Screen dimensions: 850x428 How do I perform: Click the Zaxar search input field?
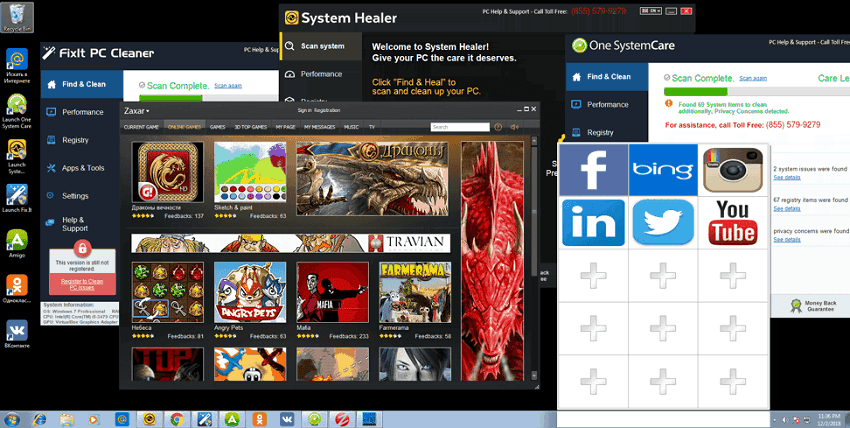pos(459,127)
